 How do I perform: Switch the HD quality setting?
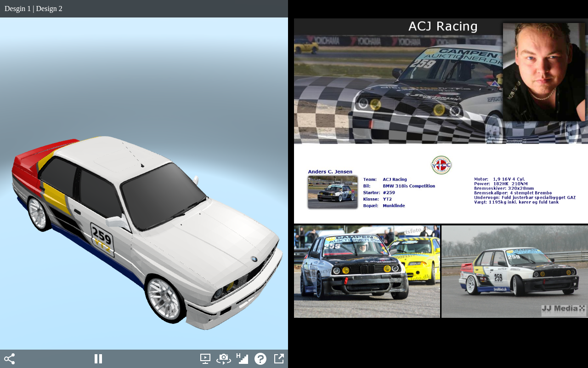coord(242,359)
